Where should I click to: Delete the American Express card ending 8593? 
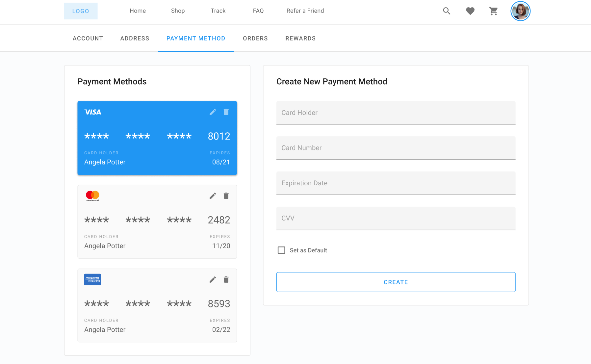point(226,280)
